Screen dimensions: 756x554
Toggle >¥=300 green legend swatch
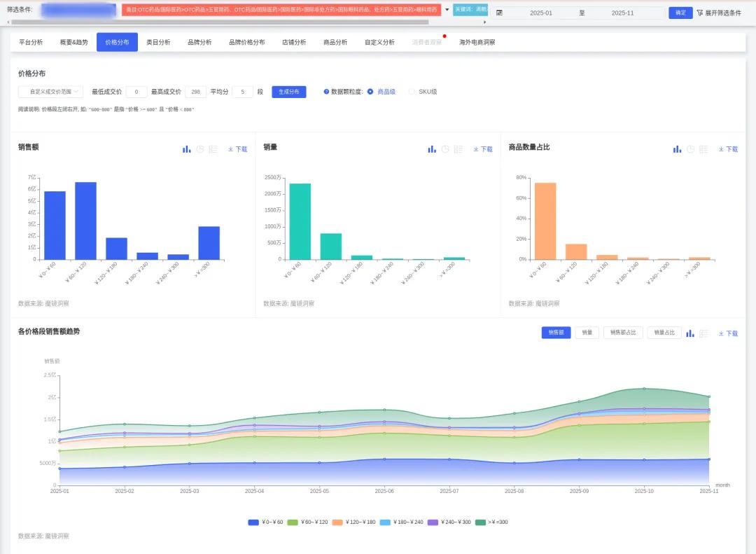[x=480, y=522]
